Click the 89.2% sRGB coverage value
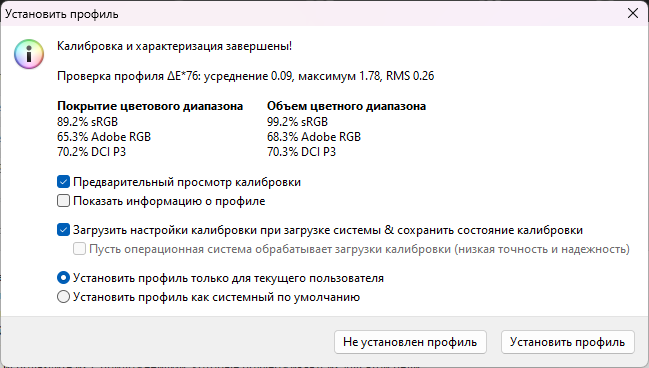 pyautogui.click(x=87, y=122)
